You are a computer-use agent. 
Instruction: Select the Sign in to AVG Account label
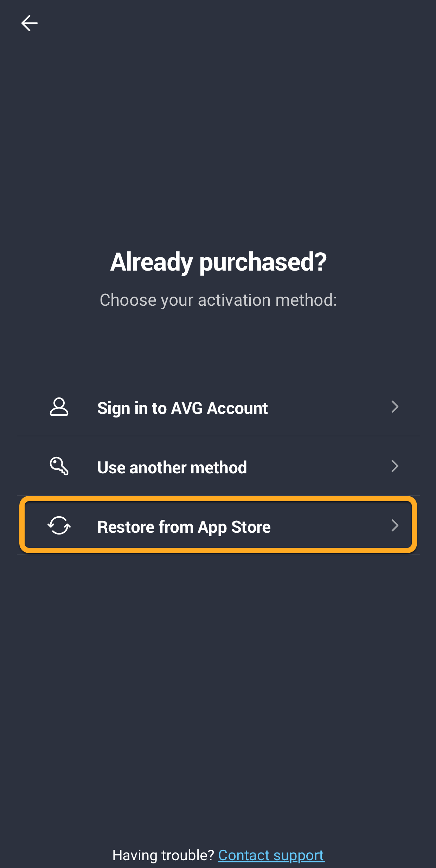click(182, 408)
